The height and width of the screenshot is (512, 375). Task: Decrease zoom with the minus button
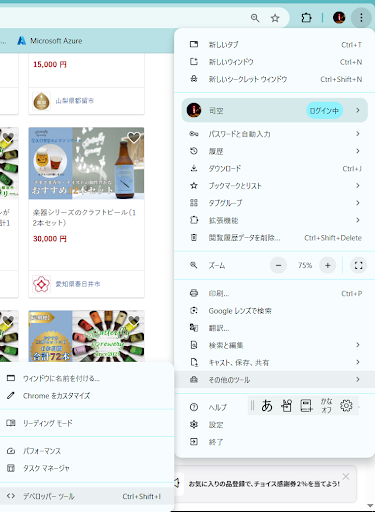click(x=278, y=265)
